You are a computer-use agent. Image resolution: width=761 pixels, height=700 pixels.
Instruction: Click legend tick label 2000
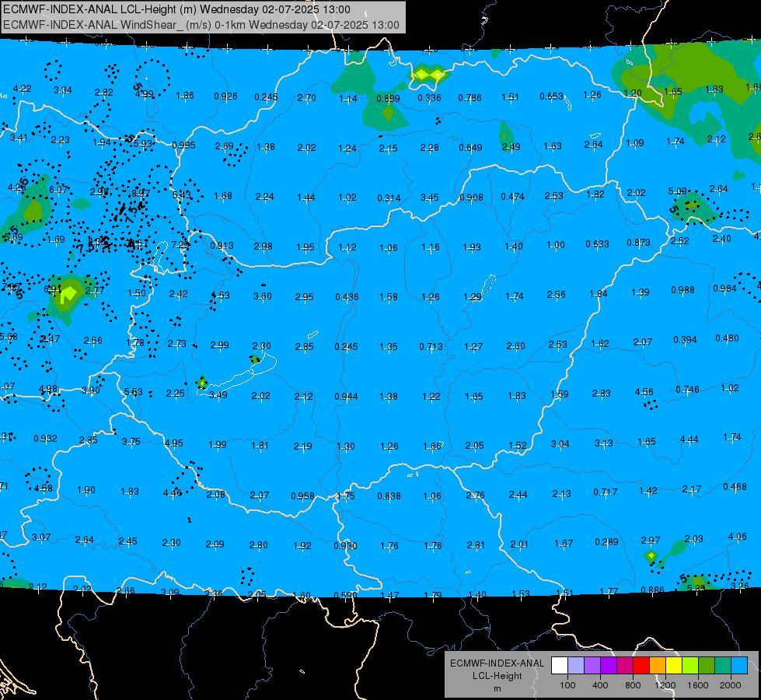point(731,685)
